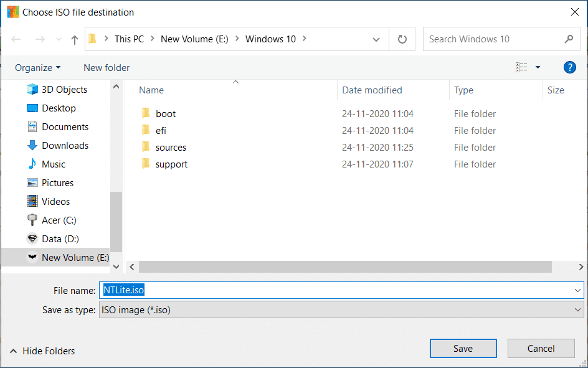Viewport: 588px width, 368px height.
Task: Click the Pictures image icon
Action: coord(32,183)
